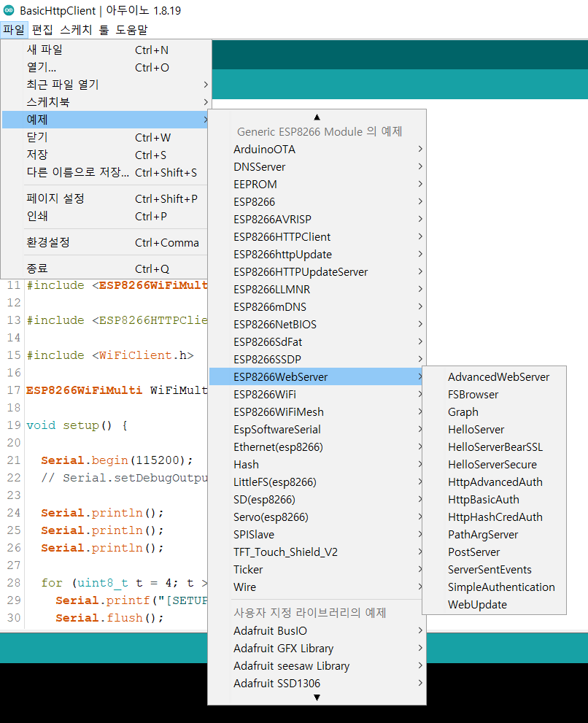The height and width of the screenshot is (723, 588).
Task: Open the HttpBasicAuth example
Action: pyautogui.click(x=495, y=500)
